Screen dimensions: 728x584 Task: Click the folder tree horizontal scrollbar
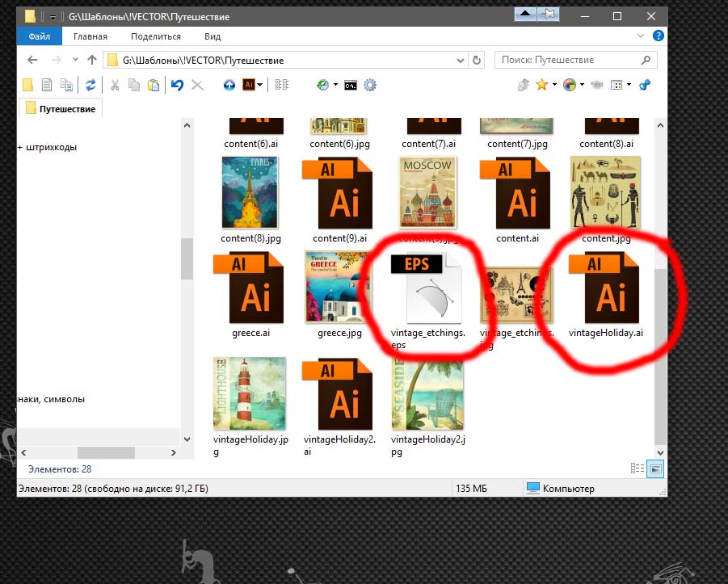[106, 452]
